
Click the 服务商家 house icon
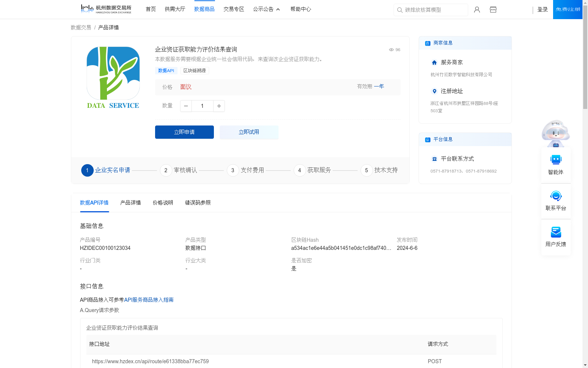434,63
